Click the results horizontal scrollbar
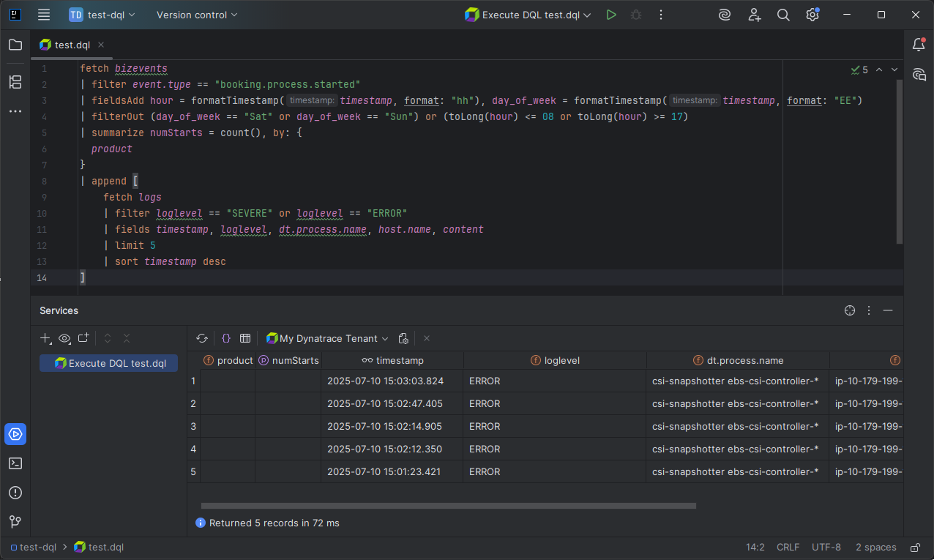The image size is (934, 560). pos(448,505)
